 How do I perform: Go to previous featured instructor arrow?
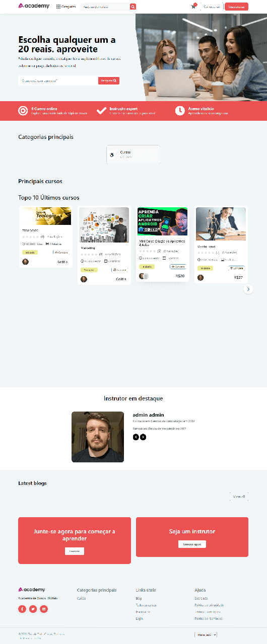click(136, 437)
